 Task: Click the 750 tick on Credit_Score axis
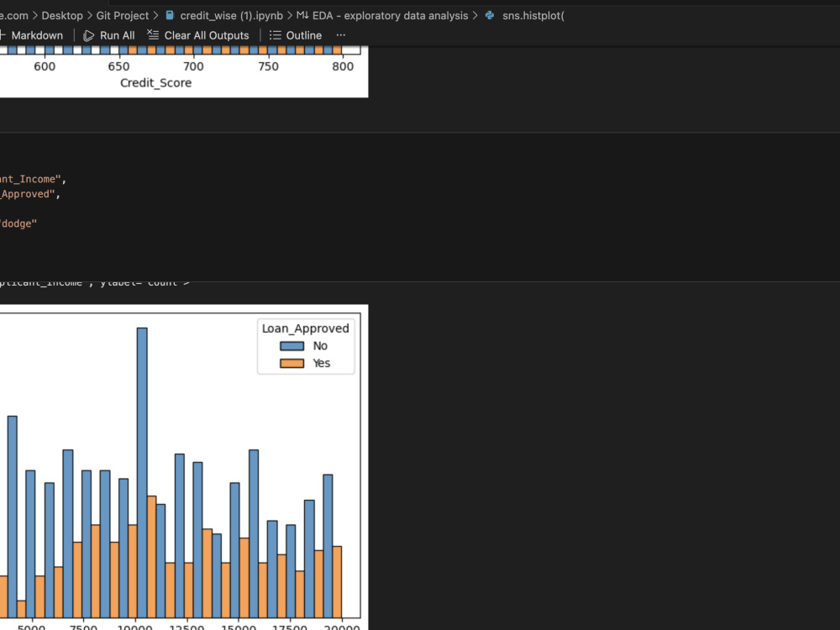coord(268,66)
